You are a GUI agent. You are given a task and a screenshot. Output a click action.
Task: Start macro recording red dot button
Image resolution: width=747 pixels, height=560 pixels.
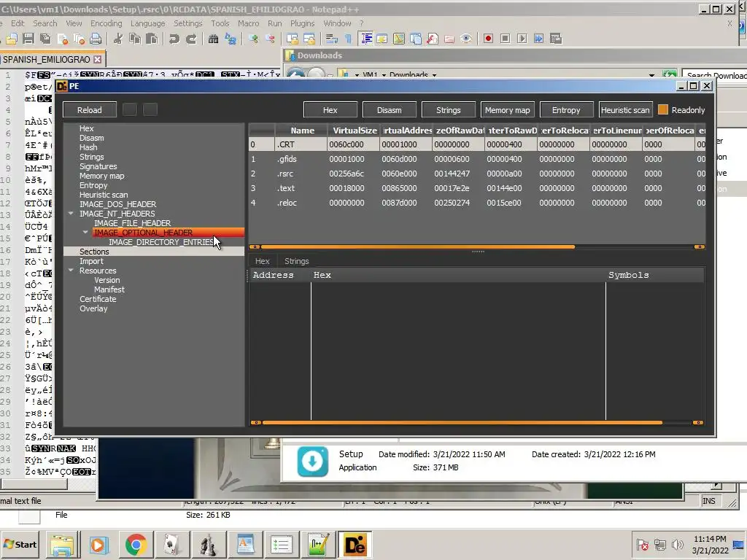488,39
